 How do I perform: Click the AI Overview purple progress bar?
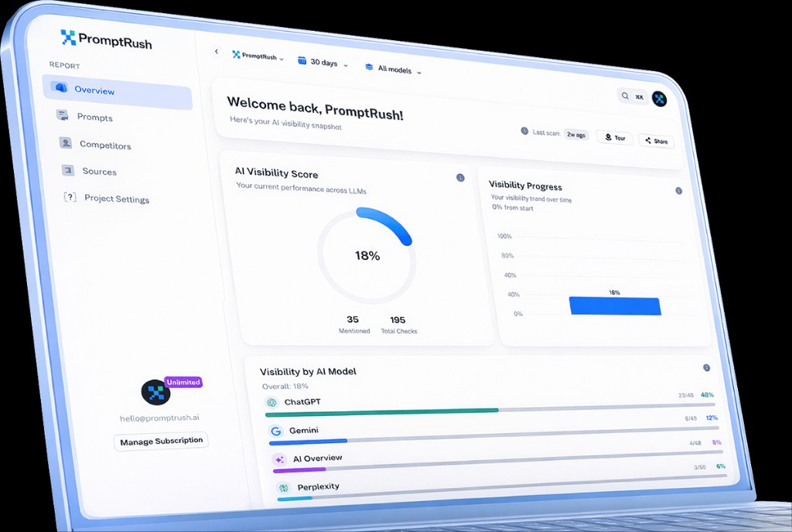coord(299,470)
